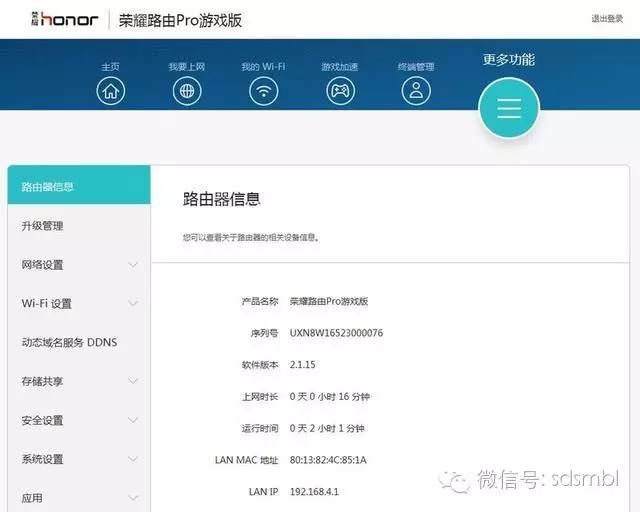This screenshot has width=640, height=512.
Task: Click the 网络设置 sidebar label
Action: pos(42,265)
